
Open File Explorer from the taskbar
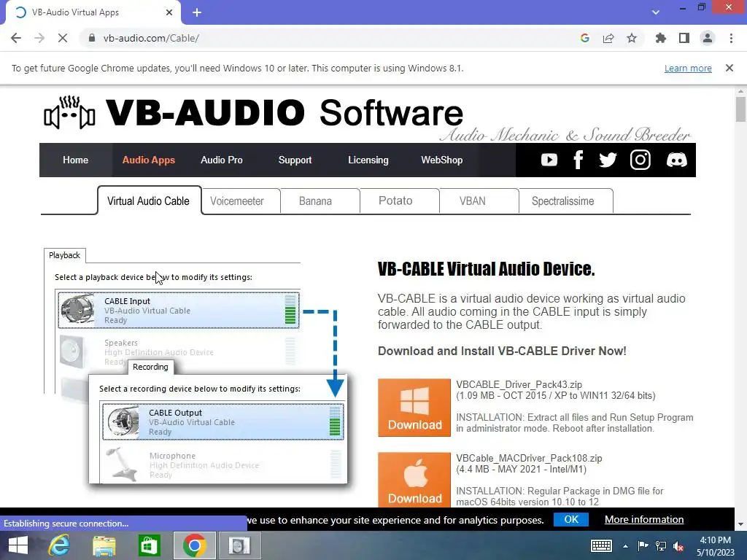tap(104, 545)
